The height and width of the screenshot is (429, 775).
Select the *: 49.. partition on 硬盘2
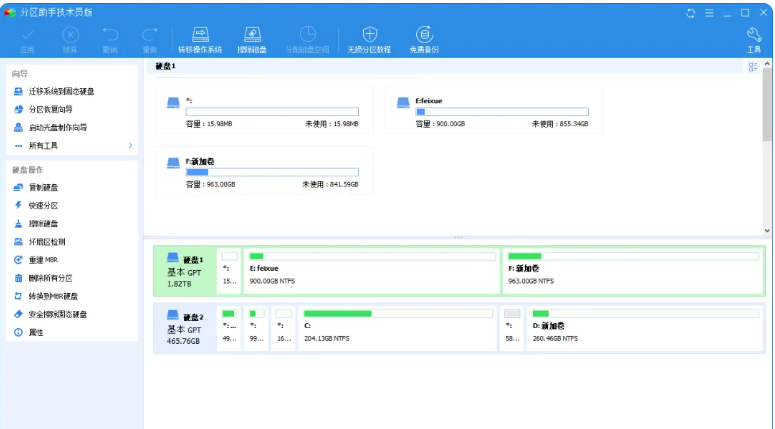pos(229,328)
